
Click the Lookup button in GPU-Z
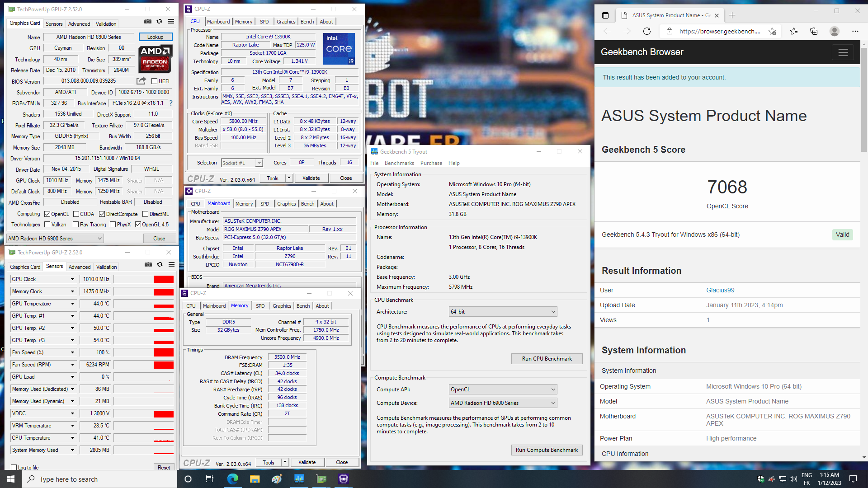point(155,37)
